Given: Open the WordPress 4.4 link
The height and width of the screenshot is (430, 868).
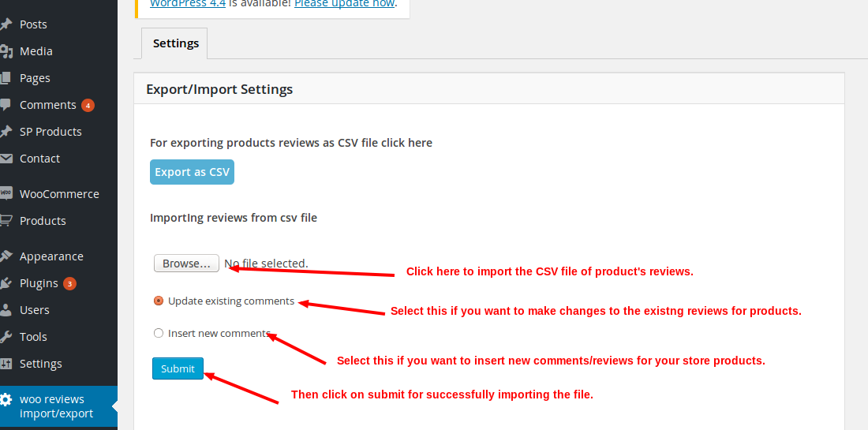Looking at the screenshot, I should (x=188, y=4).
